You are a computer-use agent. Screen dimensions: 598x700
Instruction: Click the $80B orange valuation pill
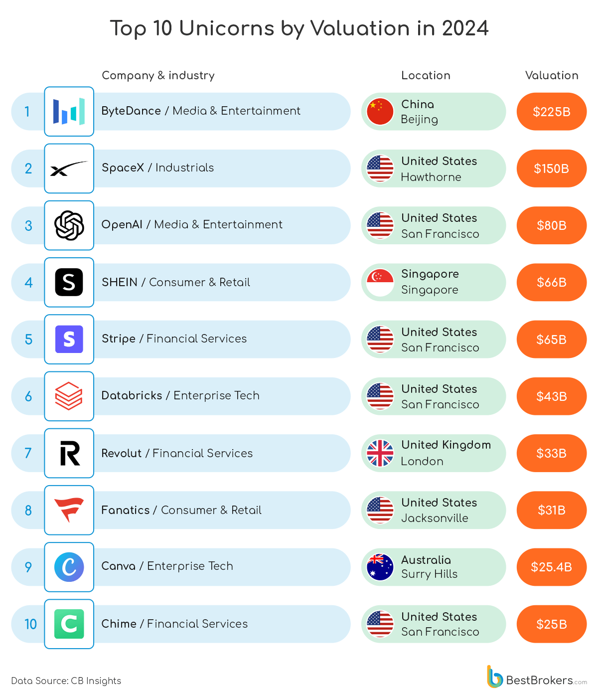[x=552, y=225]
